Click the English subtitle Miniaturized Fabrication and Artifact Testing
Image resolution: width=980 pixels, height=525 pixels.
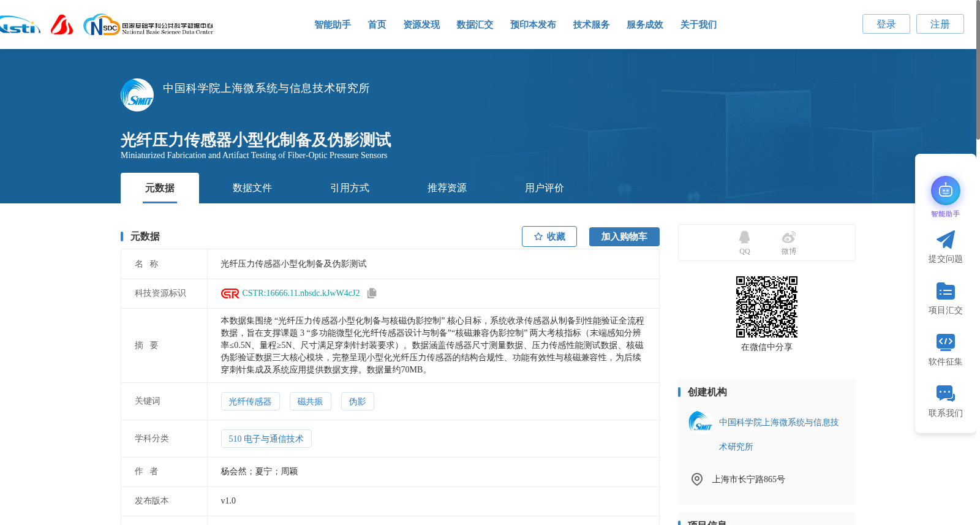254,155
